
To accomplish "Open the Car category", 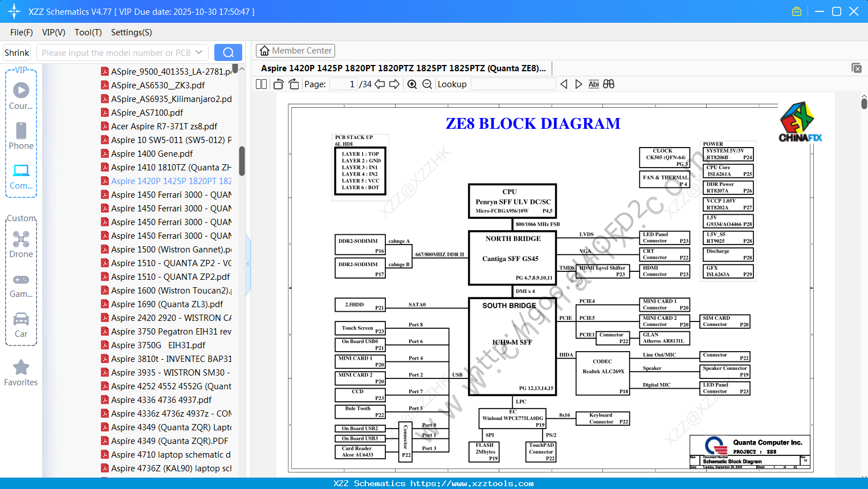I will pyautogui.click(x=21, y=324).
